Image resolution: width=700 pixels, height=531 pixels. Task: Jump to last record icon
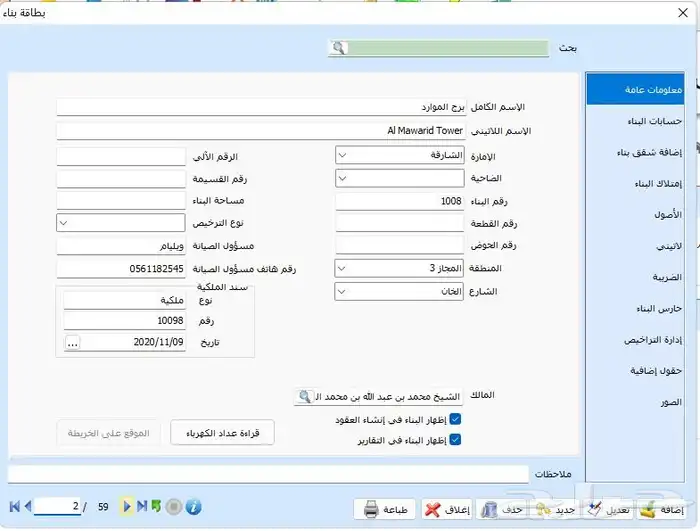(x=142, y=506)
